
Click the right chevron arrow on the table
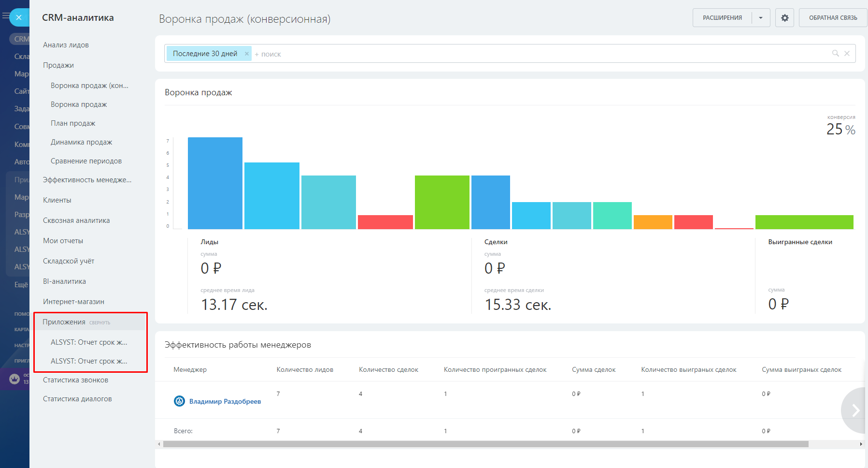855,410
